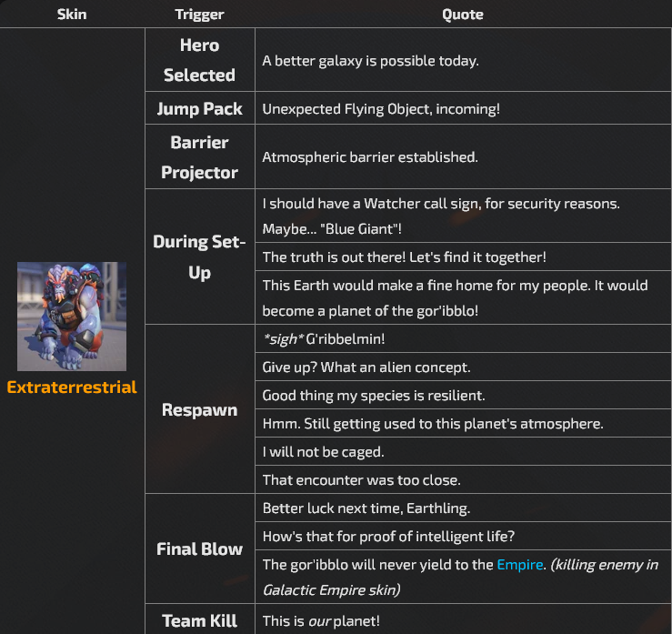Select quote 'I will not be caged.'
Viewport: 672px width, 634px height.
click(323, 452)
